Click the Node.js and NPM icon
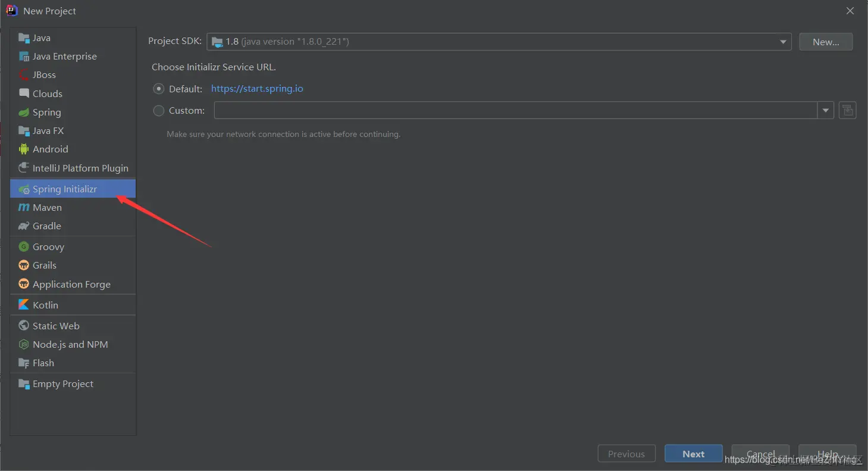The height and width of the screenshot is (471, 868). pos(24,344)
